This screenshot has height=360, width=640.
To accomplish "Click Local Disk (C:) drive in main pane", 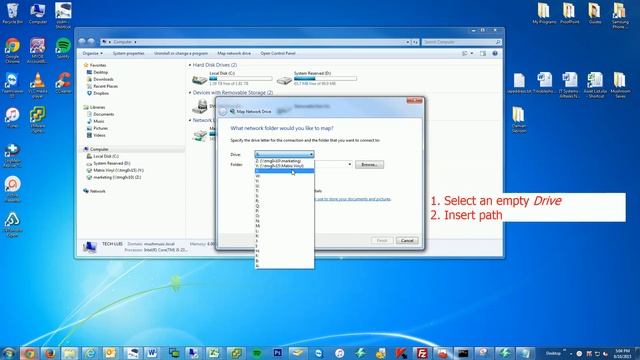I will tap(232, 78).
